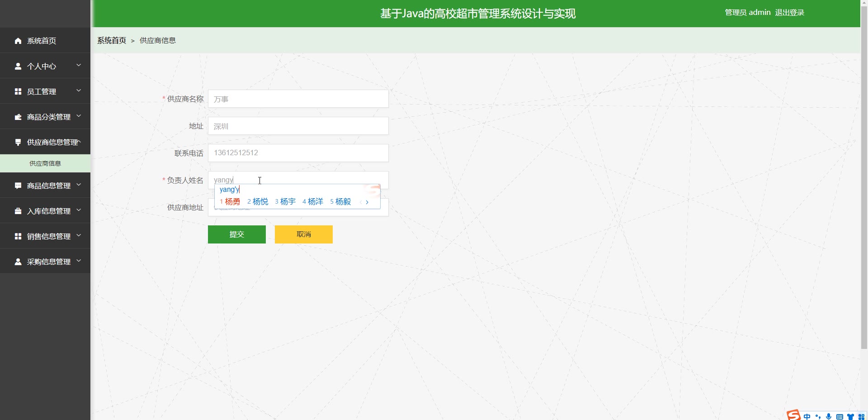Click the yellow 取消 button
This screenshot has height=420, width=868.
point(304,234)
